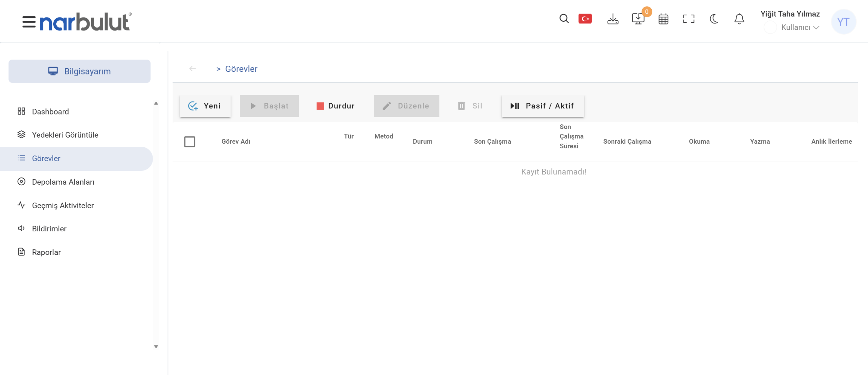Expand the Kullanıcı user dropdown
Image resolution: width=868 pixels, height=375 pixels.
click(x=800, y=27)
